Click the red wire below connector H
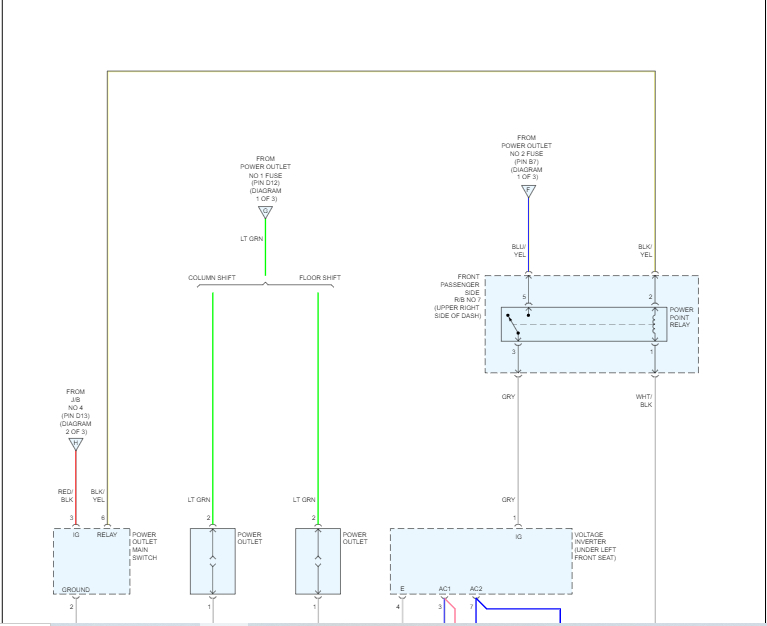The width and height of the screenshot is (767, 626). point(76,487)
